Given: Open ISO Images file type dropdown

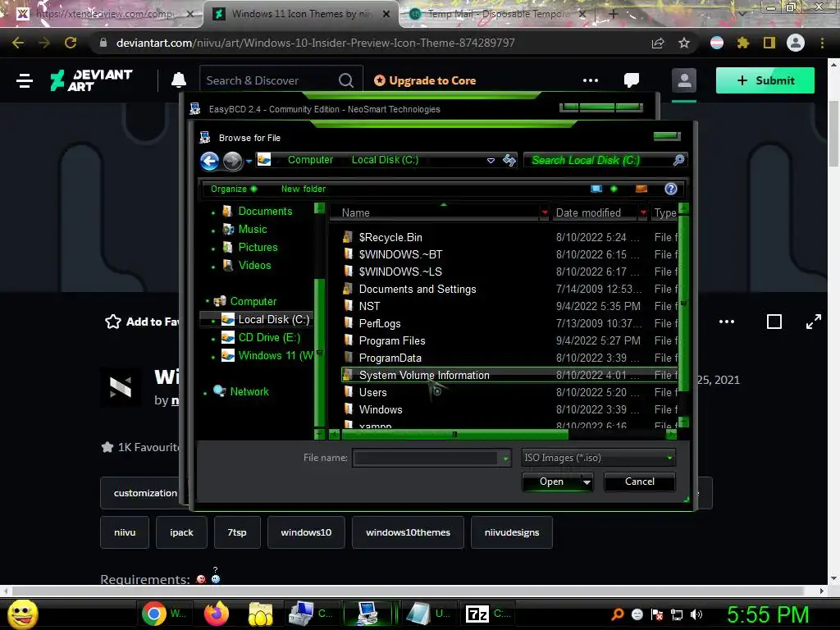Looking at the screenshot, I should 669,458.
